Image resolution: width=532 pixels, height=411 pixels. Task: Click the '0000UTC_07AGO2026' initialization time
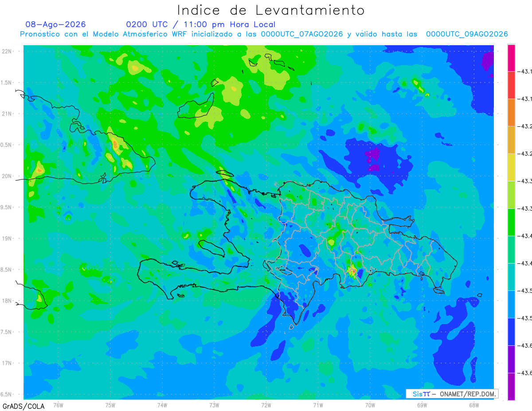[302, 34]
